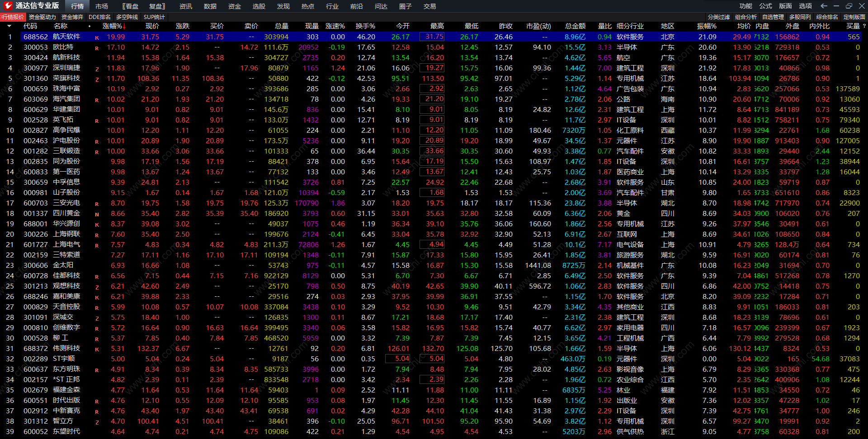
Task: Open the 复盘 menu
Action: pyautogui.click(x=157, y=6)
